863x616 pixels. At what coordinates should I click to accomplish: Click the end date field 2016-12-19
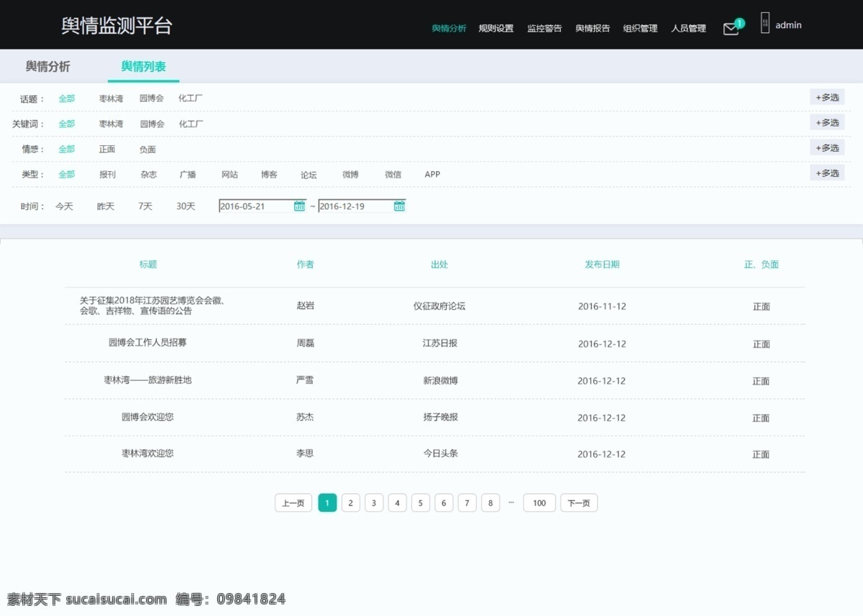(362, 206)
